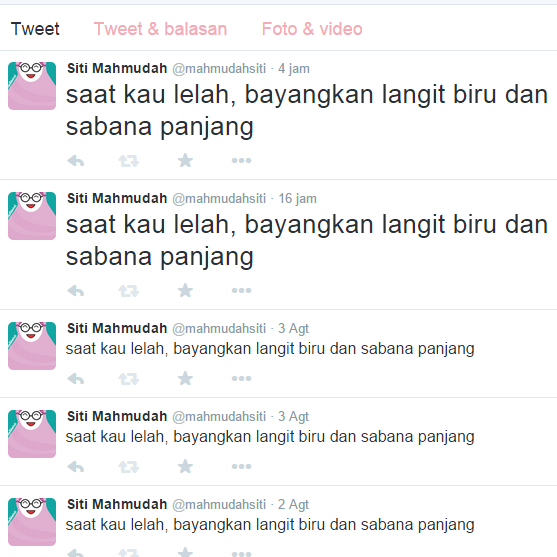Click the 16 jam timestamp link
This screenshot has height=557, width=557.
coord(297,199)
